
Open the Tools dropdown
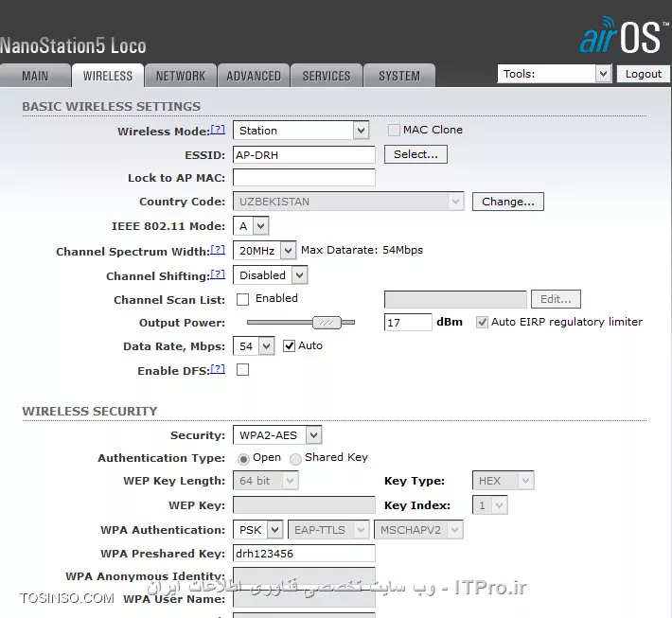[x=554, y=74]
